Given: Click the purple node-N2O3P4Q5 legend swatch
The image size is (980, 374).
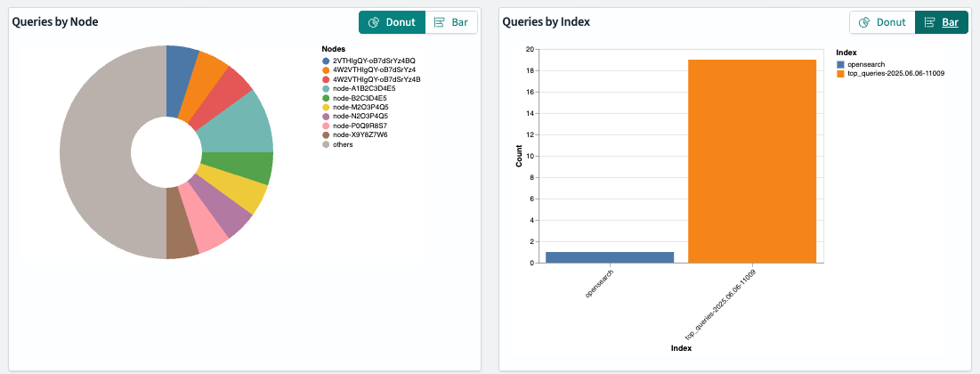Looking at the screenshot, I should click(326, 117).
